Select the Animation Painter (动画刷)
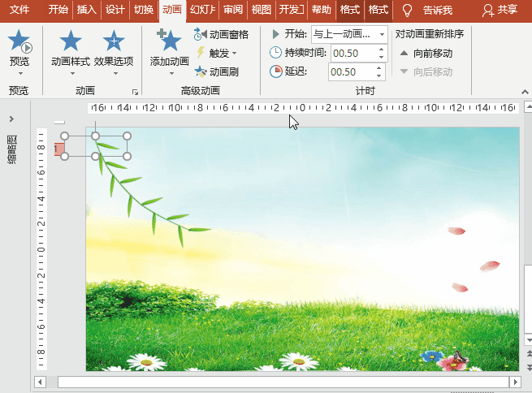This screenshot has height=393, width=532. (216, 71)
